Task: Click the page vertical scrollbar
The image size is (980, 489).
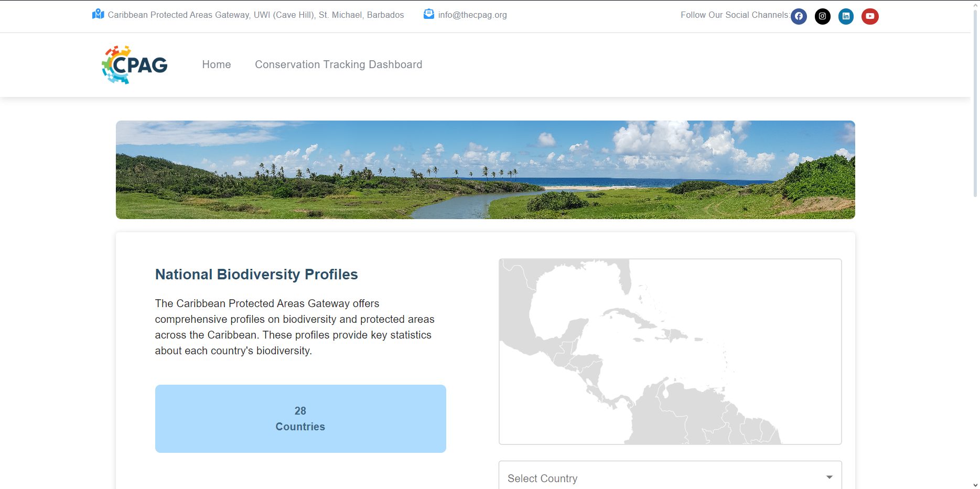Action: 975,105
